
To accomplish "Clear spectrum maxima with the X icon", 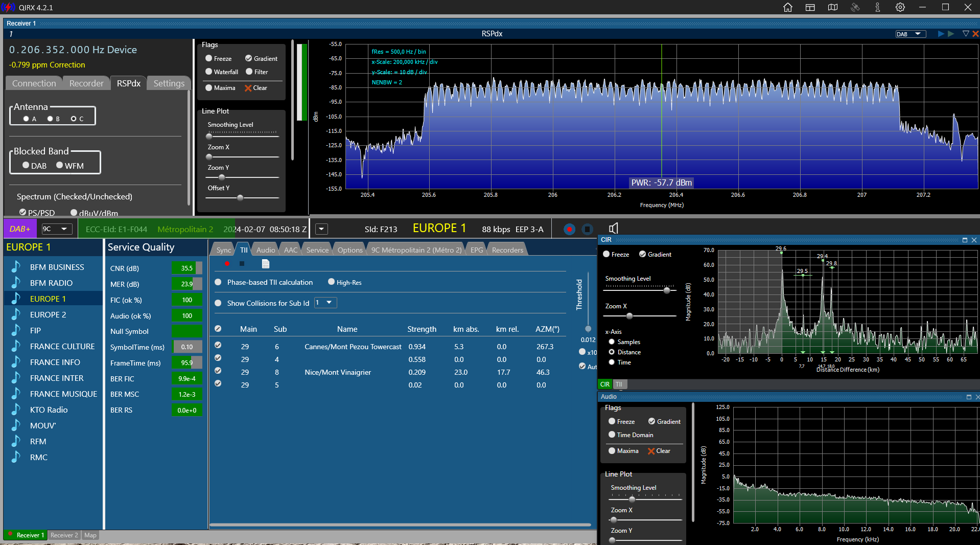I will (x=248, y=88).
